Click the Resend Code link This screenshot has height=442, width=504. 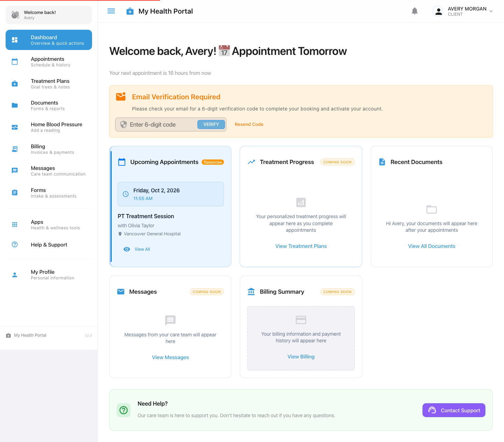249,124
